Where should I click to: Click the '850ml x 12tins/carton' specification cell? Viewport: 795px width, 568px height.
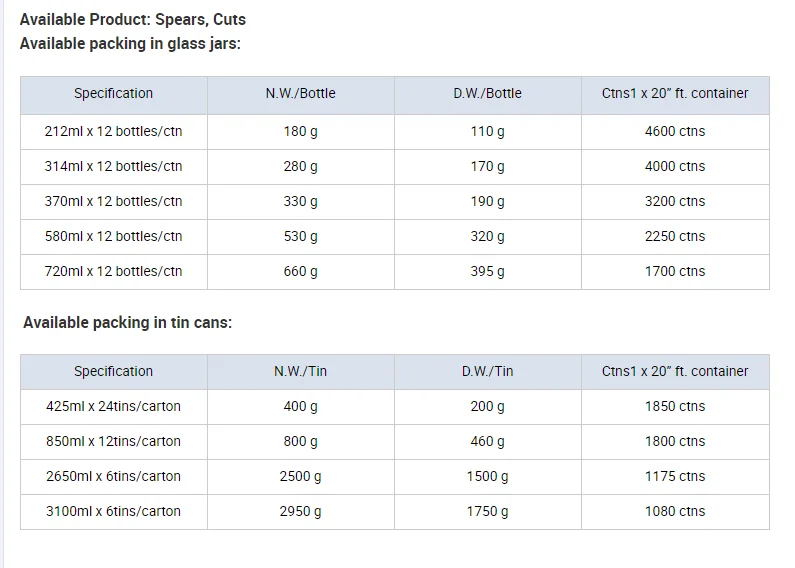tap(113, 442)
